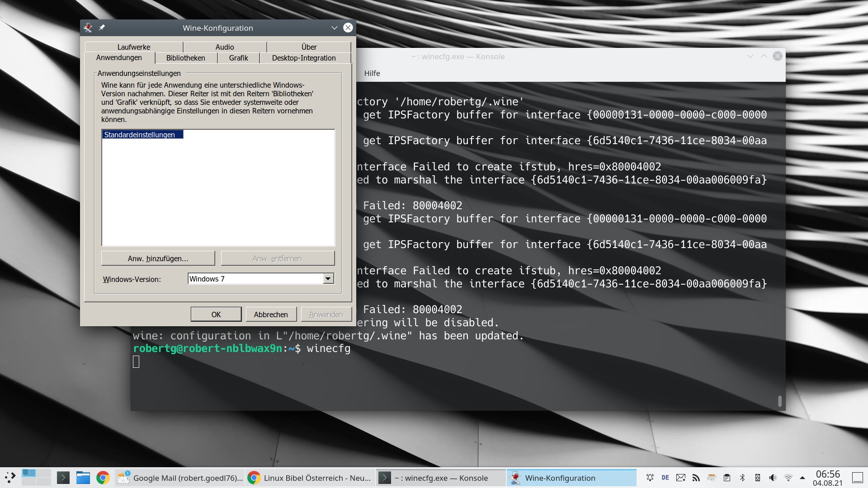Expand the hidden tray icons arrow
The width and height of the screenshot is (868, 488).
click(x=803, y=478)
